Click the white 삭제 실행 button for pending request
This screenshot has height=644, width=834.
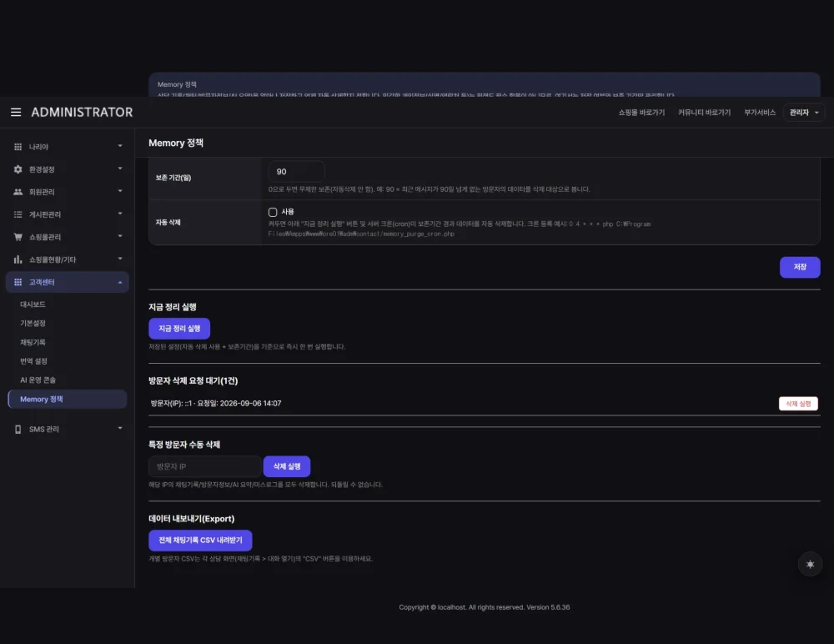pos(798,404)
